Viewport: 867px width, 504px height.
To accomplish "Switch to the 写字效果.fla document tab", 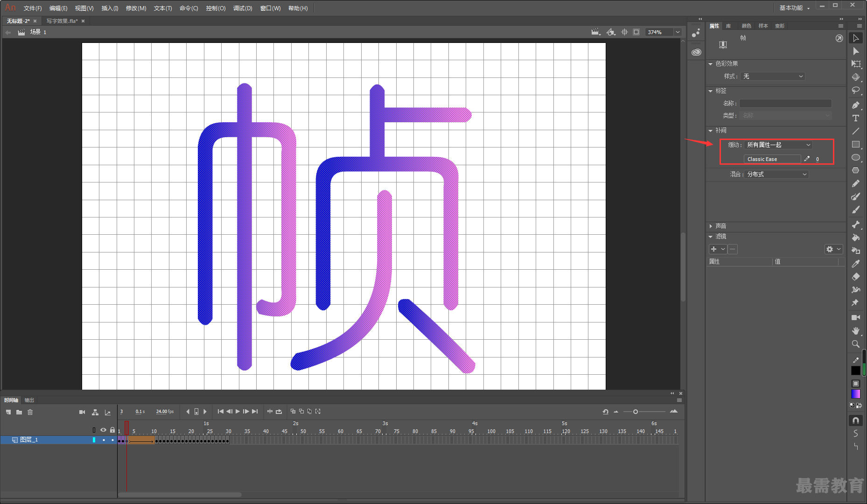I will (x=62, y=21).
